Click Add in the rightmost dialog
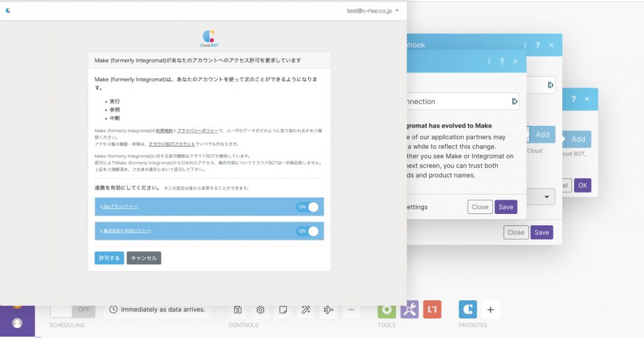Screen dimensions: 644x338 [577, 139]
